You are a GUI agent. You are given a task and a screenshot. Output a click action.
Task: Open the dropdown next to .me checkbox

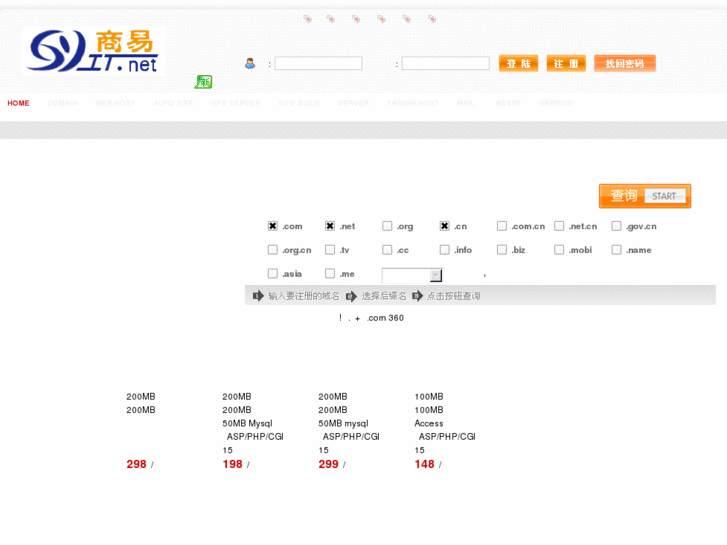tap(412, 276)
